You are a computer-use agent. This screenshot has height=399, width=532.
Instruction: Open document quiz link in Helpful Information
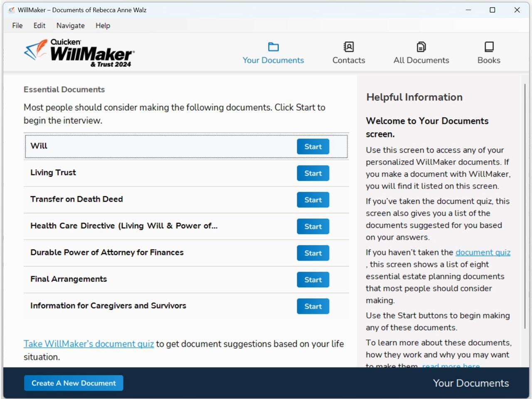[x=483, y=252]
